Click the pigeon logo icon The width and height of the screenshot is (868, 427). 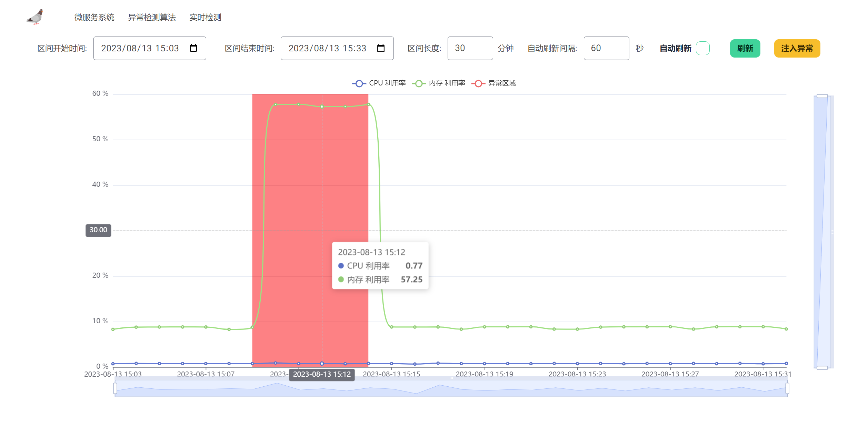(x=35, y=17)
